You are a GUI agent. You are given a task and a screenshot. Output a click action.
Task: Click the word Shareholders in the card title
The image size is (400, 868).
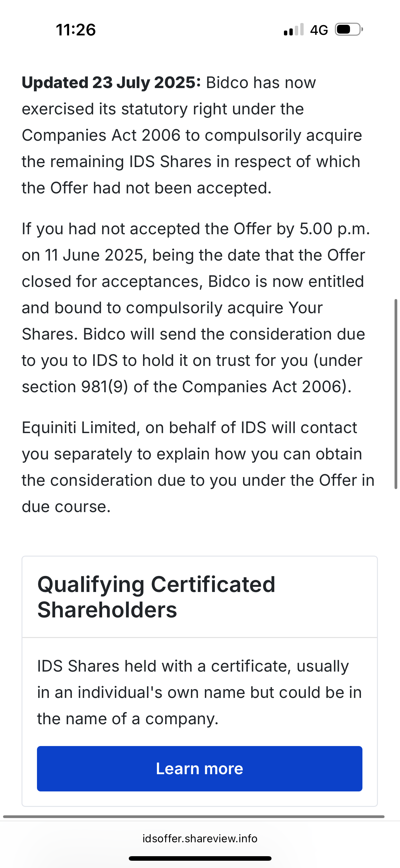click(107, 610)
